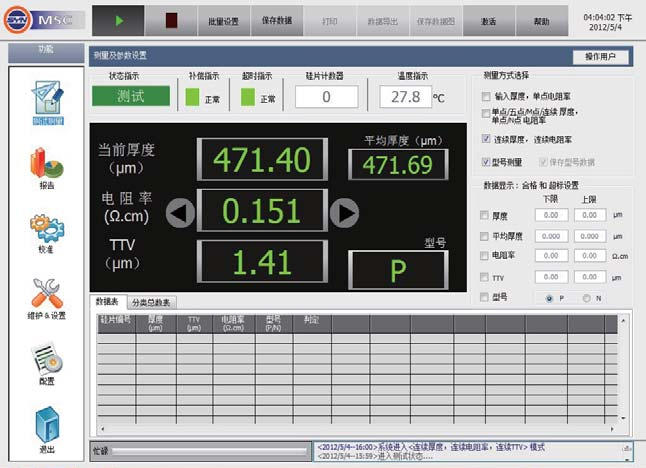Image resolution: width=646 pixels, height=468 pixels.
Task: Click TTV value 1.41 display
Action: coord(262,262)
